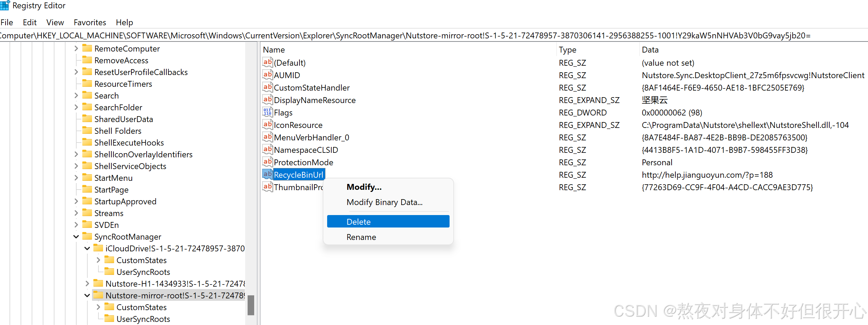
Task: Collapse the SyncRootManager key
Action: tap(76, 236)
